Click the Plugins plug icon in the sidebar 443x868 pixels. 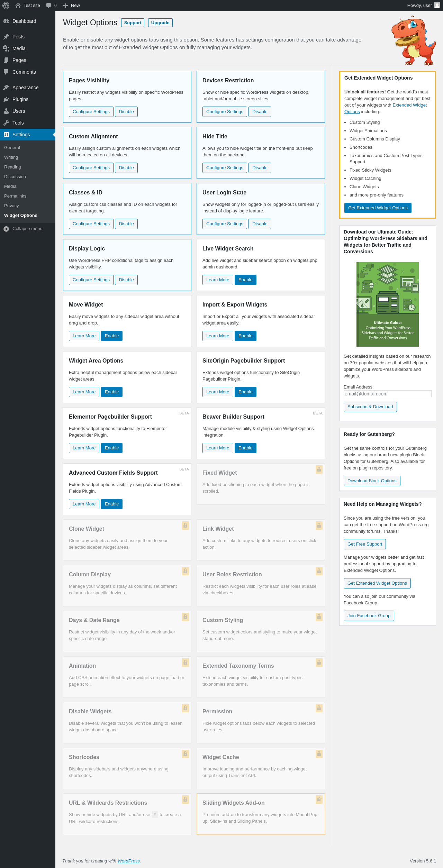(x=6, y=99)
